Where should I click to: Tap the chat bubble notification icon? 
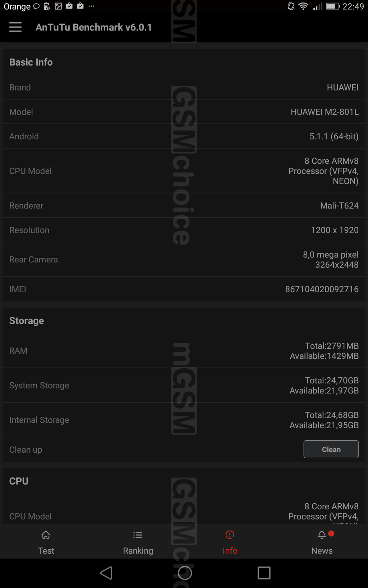[36, 6]
